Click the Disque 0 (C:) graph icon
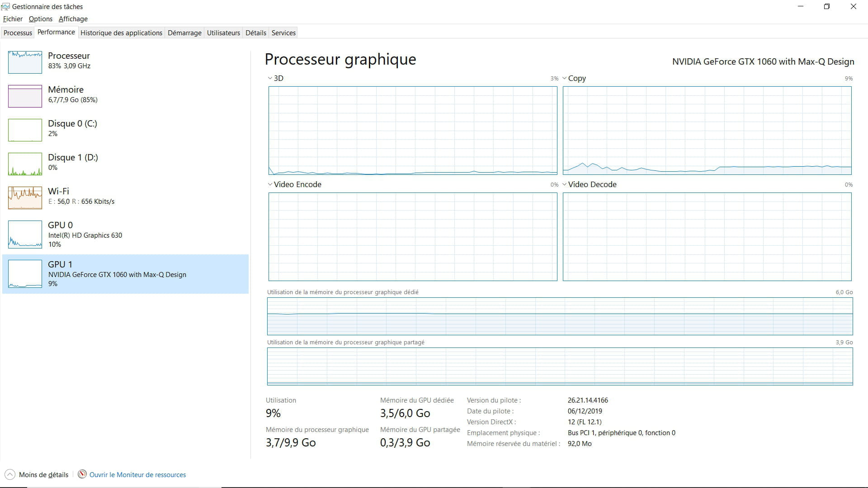This screenshot has width=868, height=488. click(25, 130)
